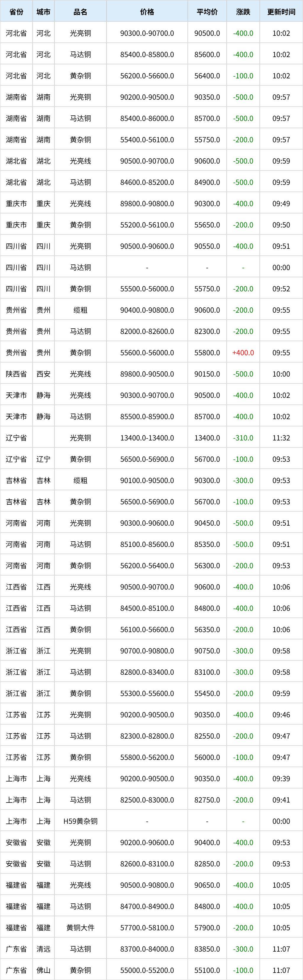The width and height of the screenshot is (303, 980).
Task: Click the 11:32 update time
Action: [281, 438]
